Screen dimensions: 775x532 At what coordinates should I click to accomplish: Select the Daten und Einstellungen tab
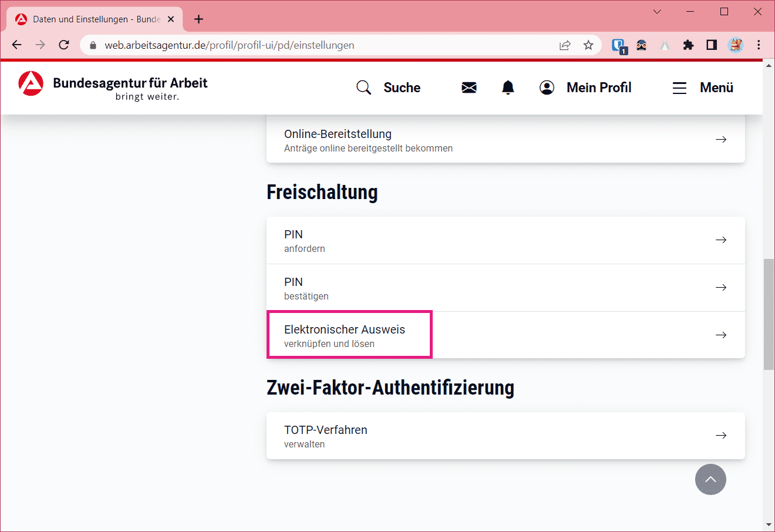click(x=94, y=19)
